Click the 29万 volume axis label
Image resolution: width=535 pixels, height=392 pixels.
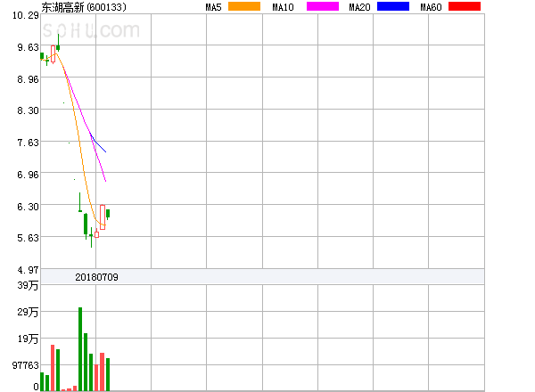[x=28, y=312]
